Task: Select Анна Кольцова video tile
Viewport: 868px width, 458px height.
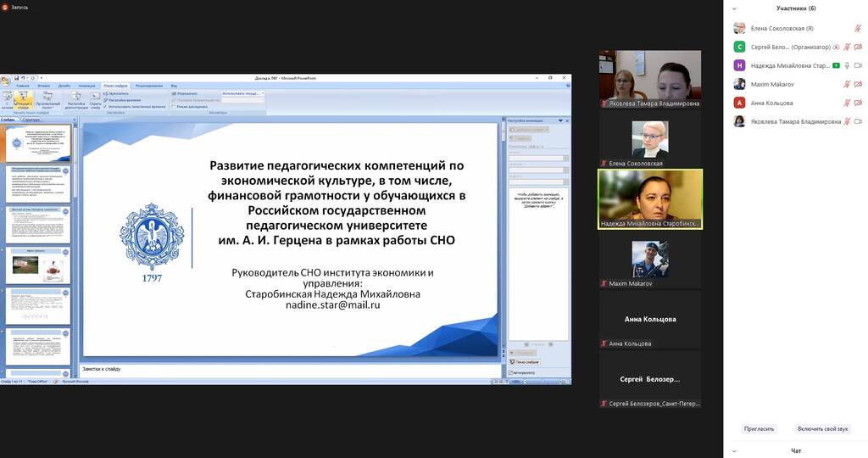Action: click(650, 319)
